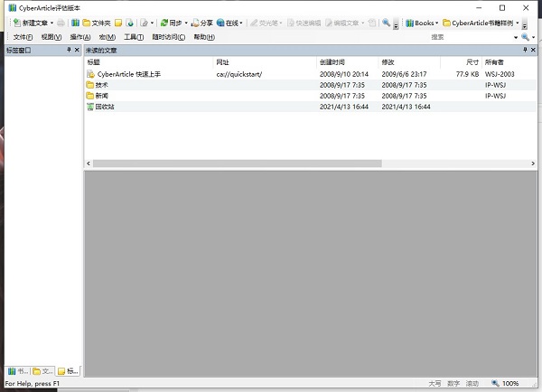542x392 pixels.
Task: Select the 新闻 folder row
Action: click(311, 96)
